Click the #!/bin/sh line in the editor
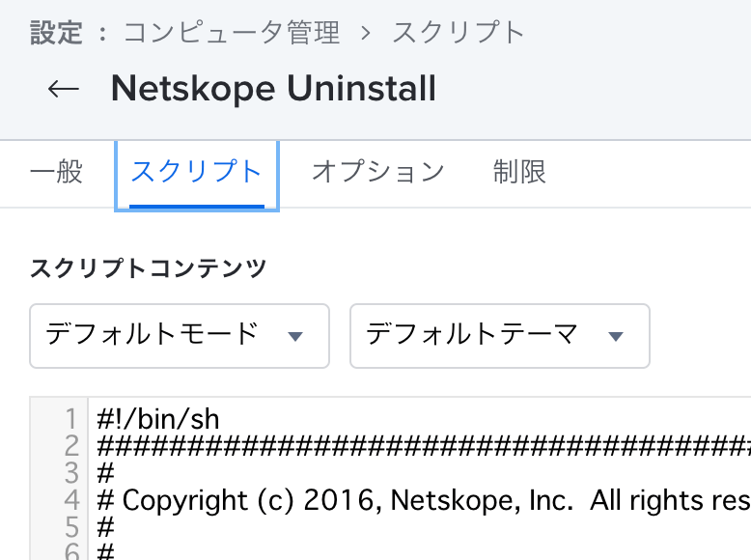This screenshot has width=751, height=560. click(x=158, y=419)
